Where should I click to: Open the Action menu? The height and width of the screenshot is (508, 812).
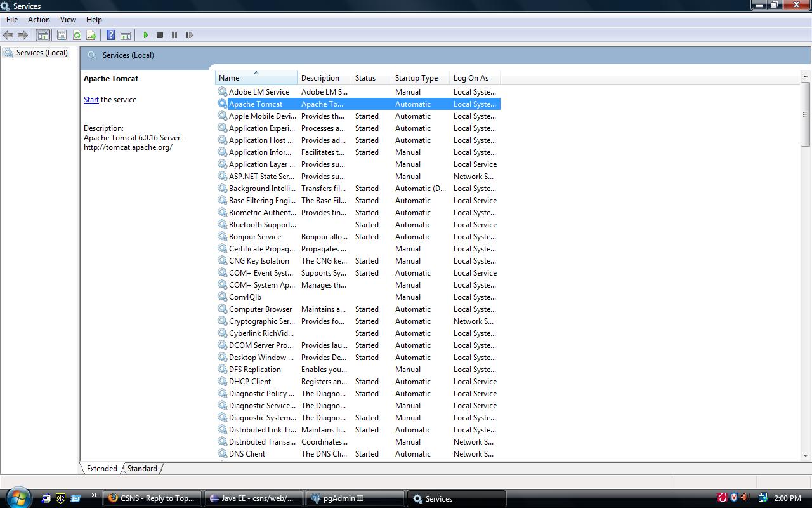[x=39, y=20]
